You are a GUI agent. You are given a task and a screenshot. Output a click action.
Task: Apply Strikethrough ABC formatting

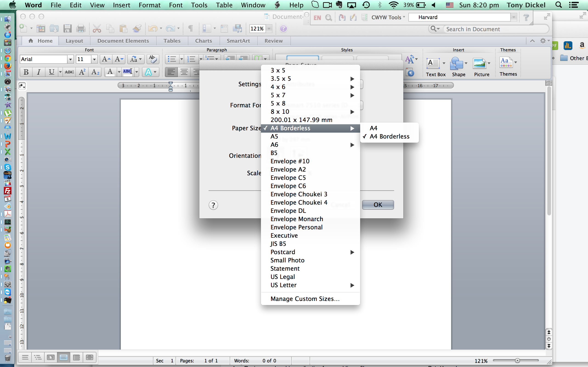(x=69, y=72)
